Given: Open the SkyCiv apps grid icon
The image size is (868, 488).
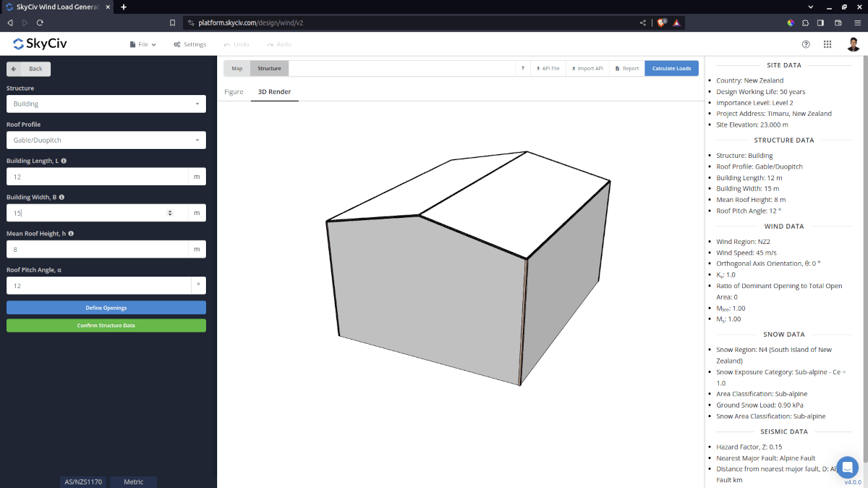Looking at the screenshot, I should coord(827,44).
